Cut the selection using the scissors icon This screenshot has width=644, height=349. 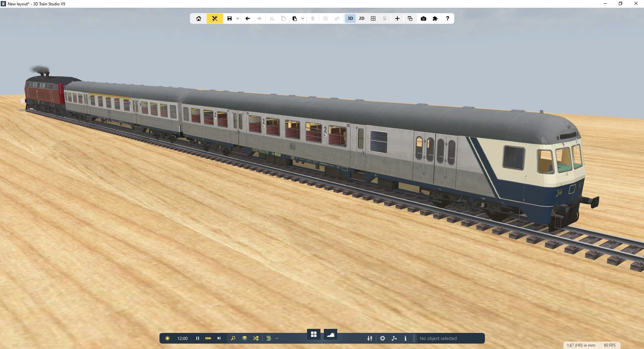(x=272, y=18)
